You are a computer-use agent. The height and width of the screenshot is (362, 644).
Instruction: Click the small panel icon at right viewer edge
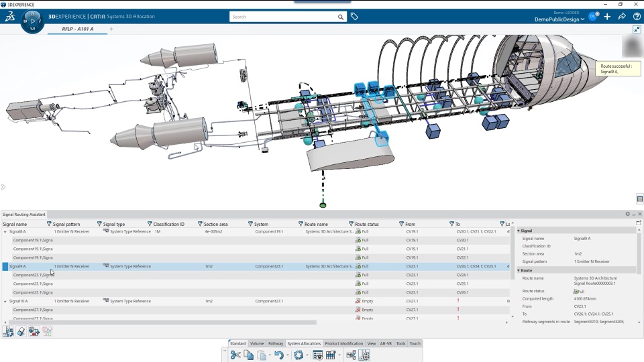(640, 199)
